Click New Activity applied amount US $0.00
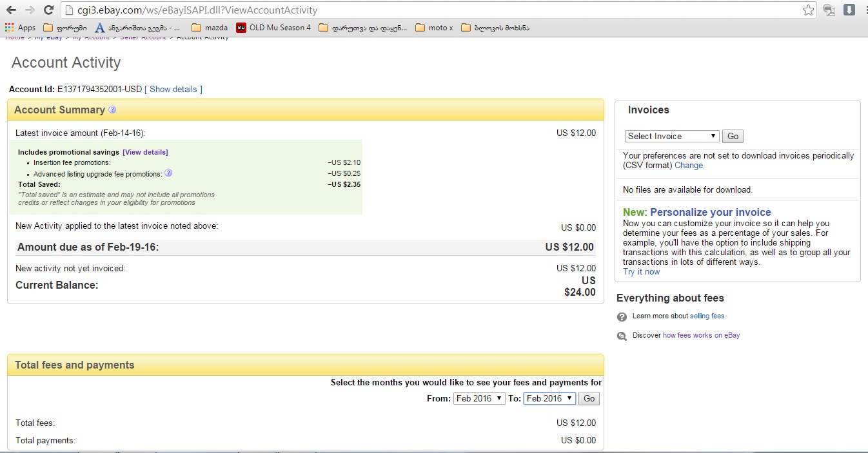 pos(578,227)
